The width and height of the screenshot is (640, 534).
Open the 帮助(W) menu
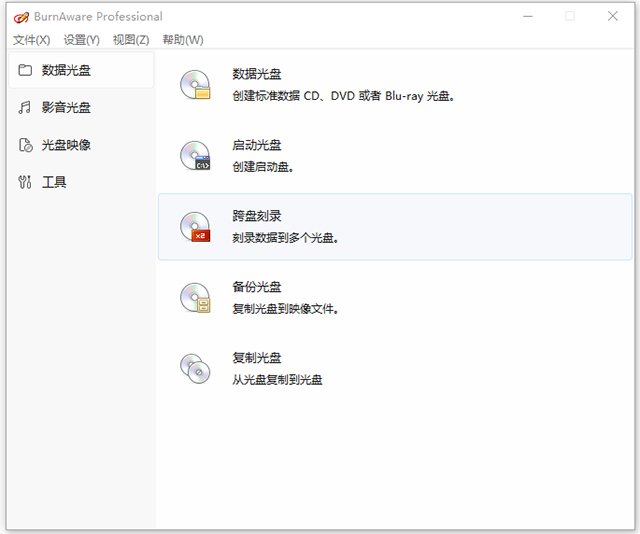click(x=183, y=40)
